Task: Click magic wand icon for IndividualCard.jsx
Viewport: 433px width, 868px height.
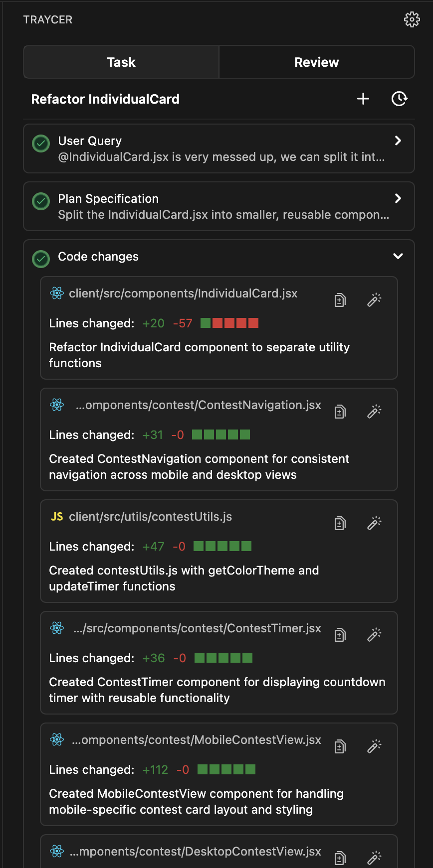Action: tap(374, 299)
